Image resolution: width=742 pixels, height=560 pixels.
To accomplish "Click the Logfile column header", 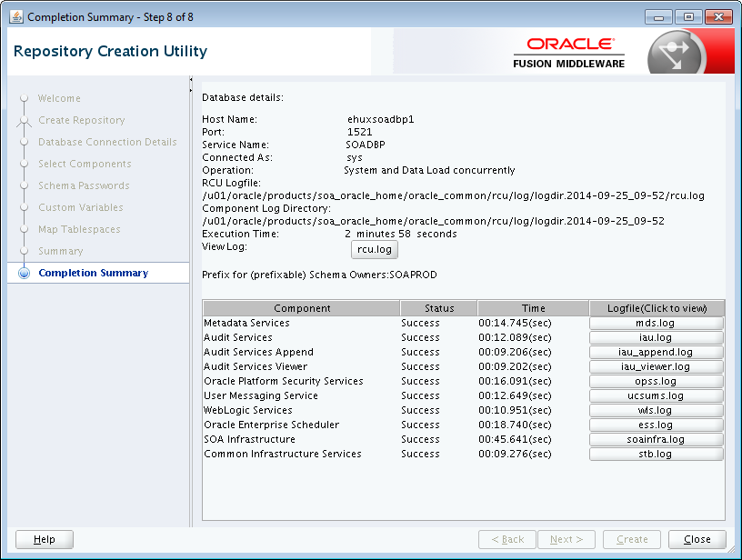I will pyautogui.click(x=657, y=307).
